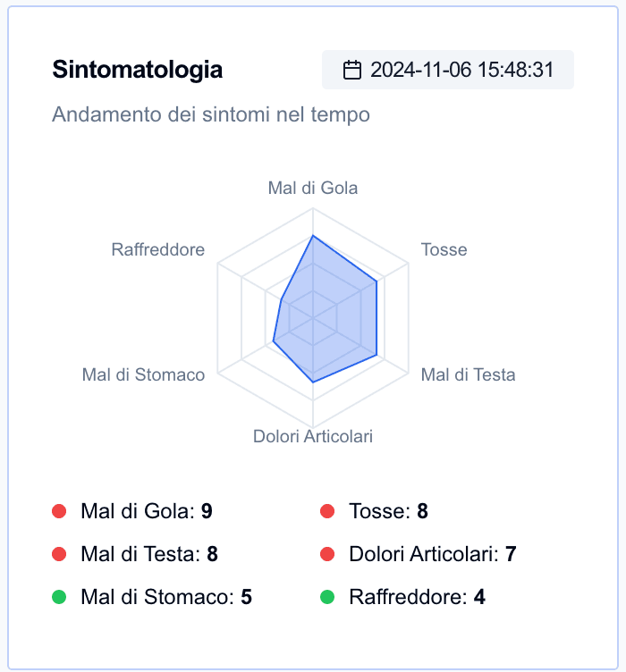Image resolution: width=626 pixels, height=672 pixels.
Task: Click the green dot beside Raffreddore
Action: coord(327,597)
